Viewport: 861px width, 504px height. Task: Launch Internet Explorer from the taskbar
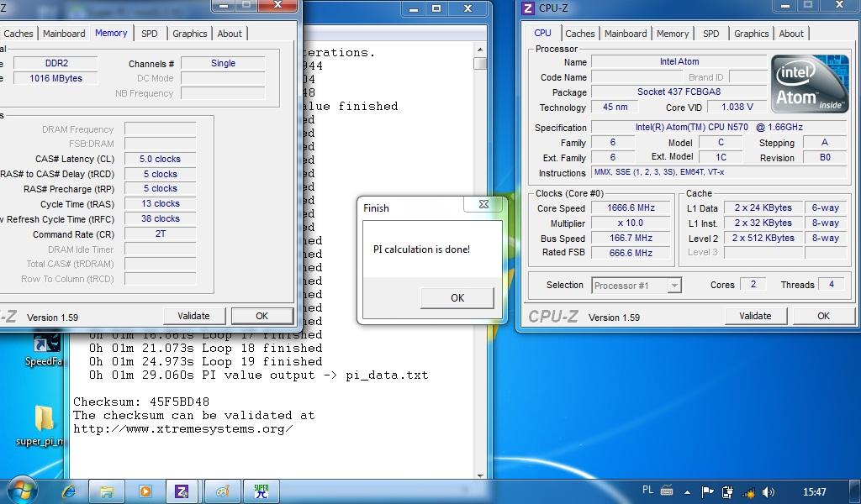[69, 491]
